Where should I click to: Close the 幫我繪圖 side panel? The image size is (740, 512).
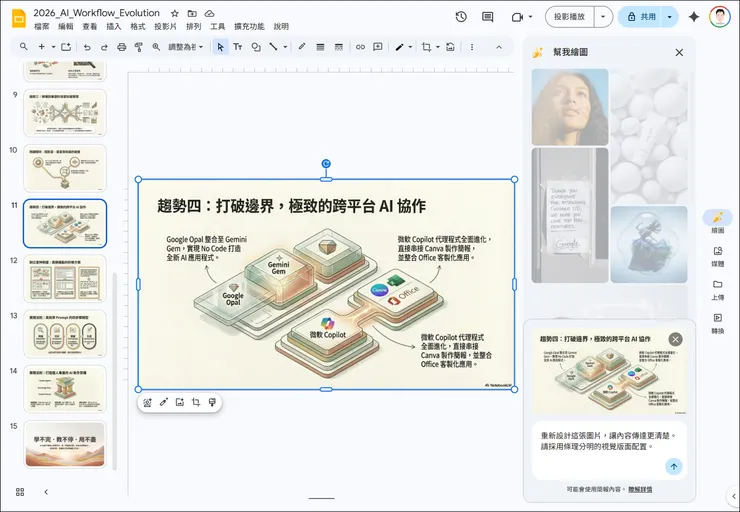coord(679,52)
